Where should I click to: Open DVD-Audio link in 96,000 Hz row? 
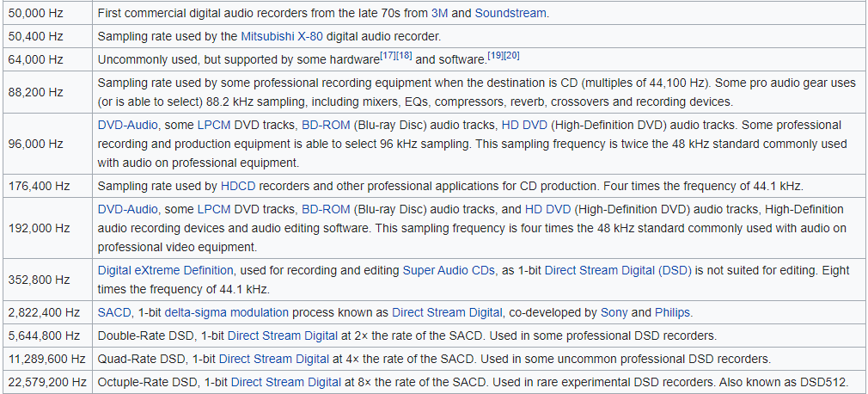[x=128, y=126]
